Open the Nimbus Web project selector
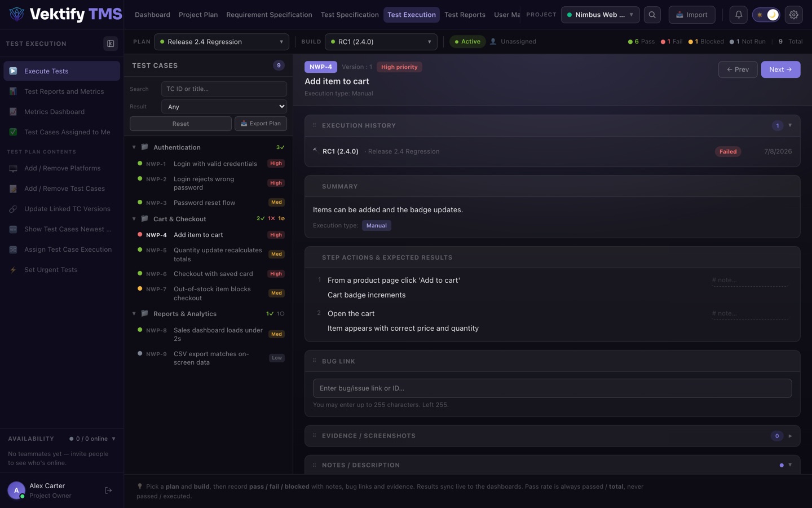812x508 pixels. coord(601,15)
